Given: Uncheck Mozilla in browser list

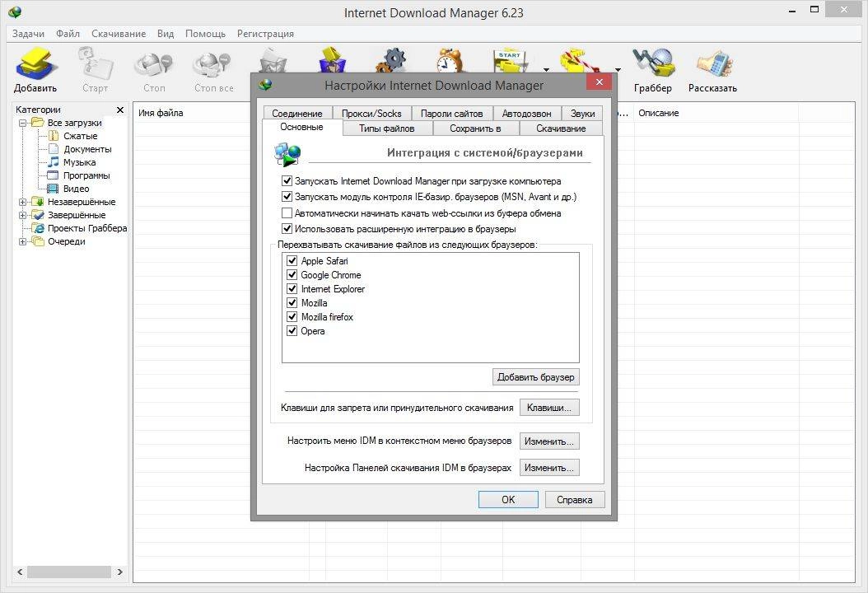Looking at the screenshot, I should click(292, 302).
